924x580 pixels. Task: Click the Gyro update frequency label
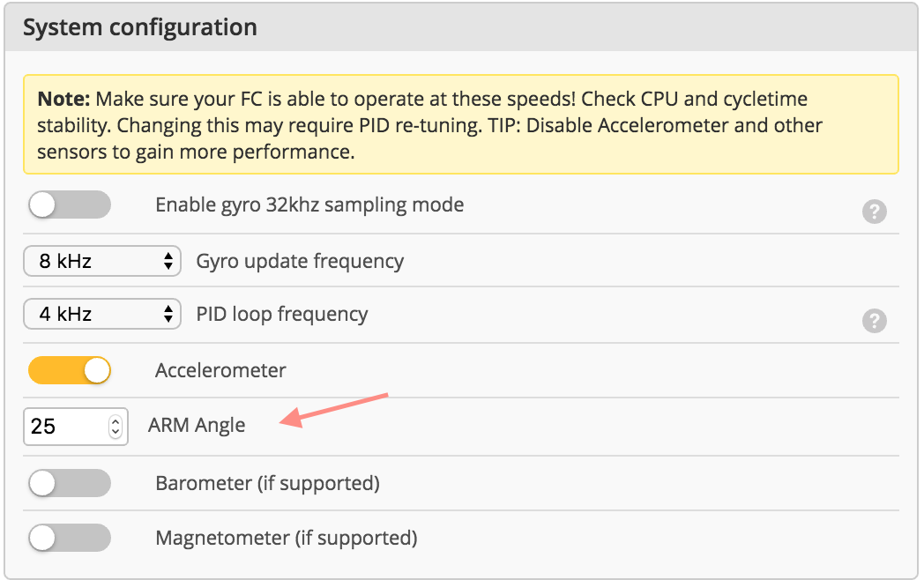point(298,261)
